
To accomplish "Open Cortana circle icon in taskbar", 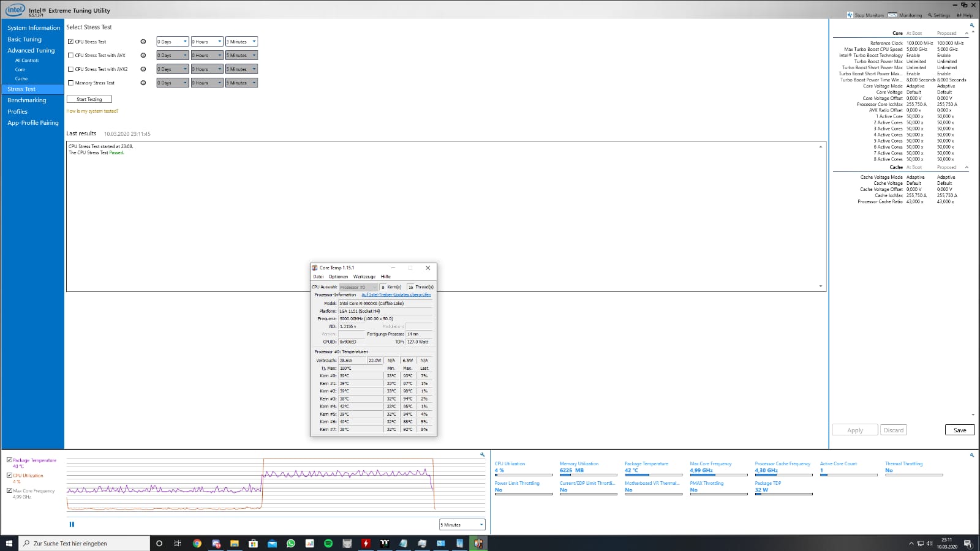I will click(159, 543).
